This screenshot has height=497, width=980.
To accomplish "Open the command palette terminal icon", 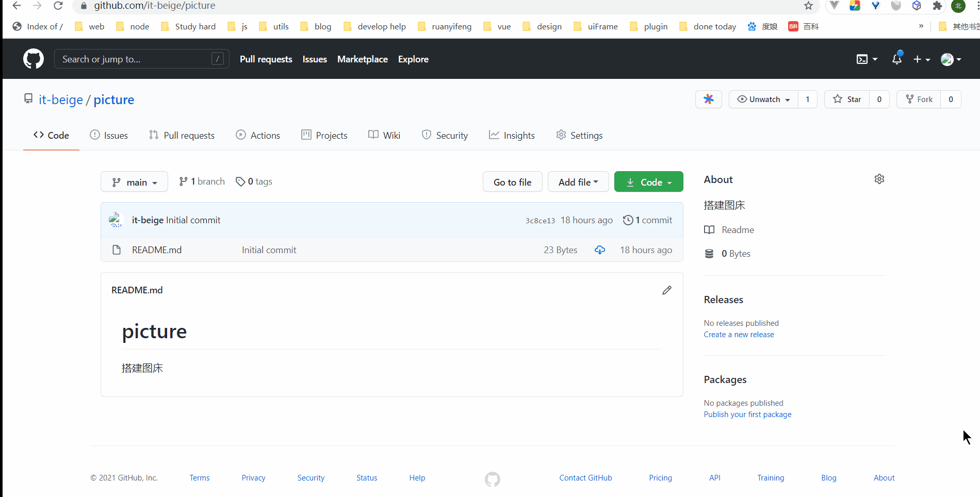I will tap(867, 59).
